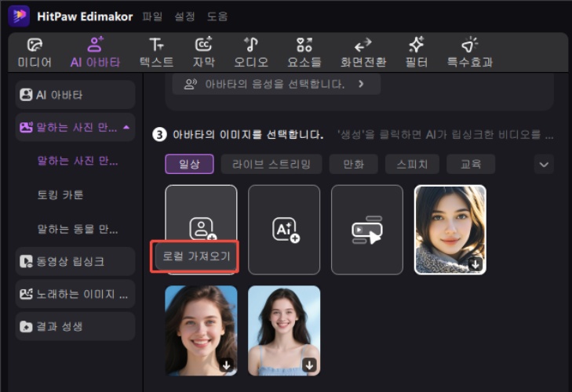
Task: Open the 필터 filters tab
Action: (x=416, y=53)
